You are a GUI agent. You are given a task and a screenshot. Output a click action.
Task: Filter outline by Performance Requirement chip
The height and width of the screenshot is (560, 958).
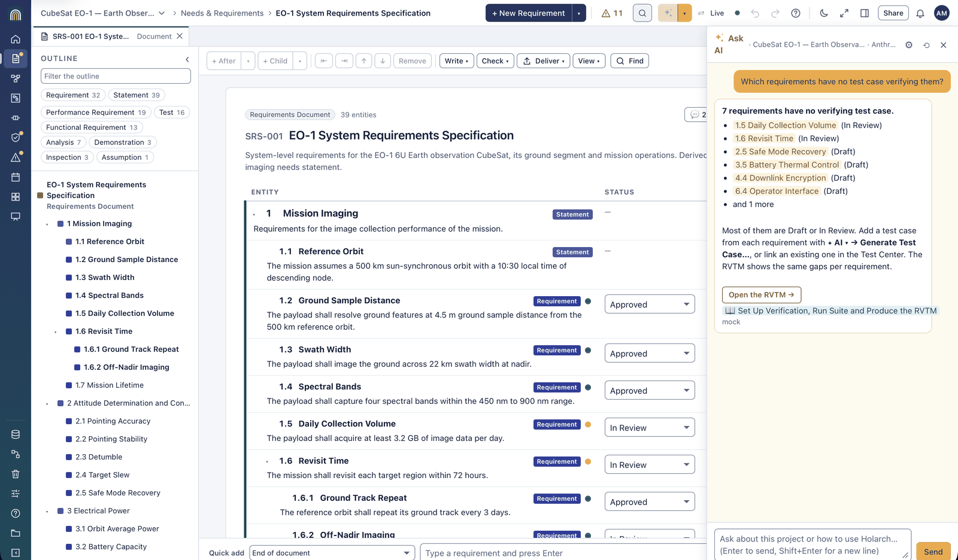click(96, 112)
